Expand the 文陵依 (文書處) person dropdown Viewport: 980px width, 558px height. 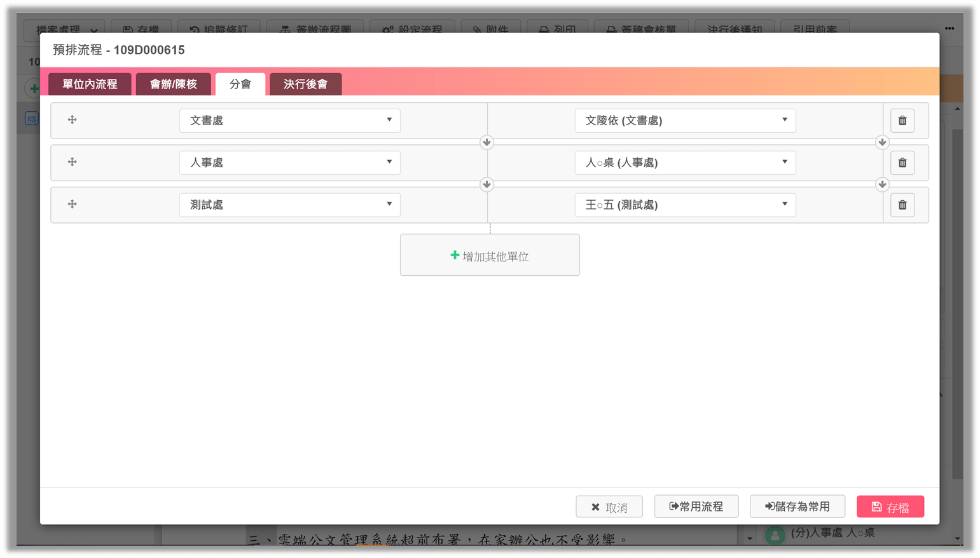(x=685, y=120)
